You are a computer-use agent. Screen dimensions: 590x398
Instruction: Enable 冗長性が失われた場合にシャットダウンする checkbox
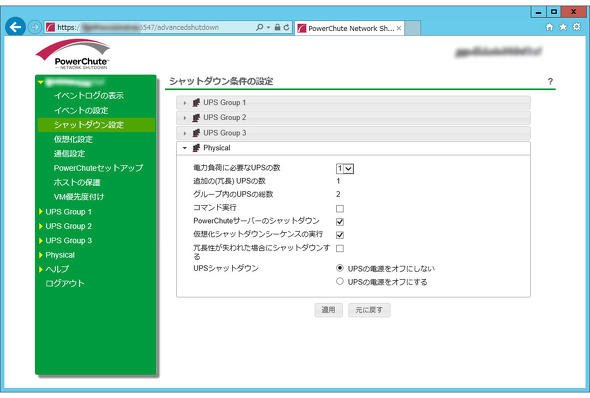340,248
